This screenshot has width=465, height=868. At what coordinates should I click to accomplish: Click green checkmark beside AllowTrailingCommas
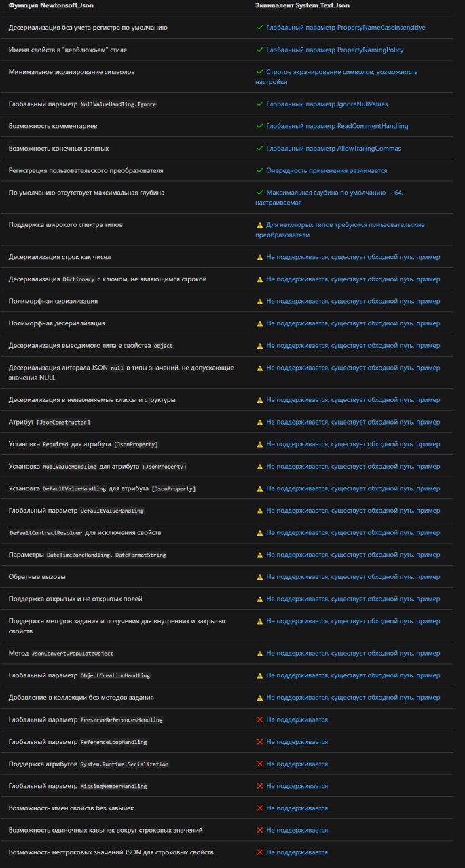tap(259, 148)
